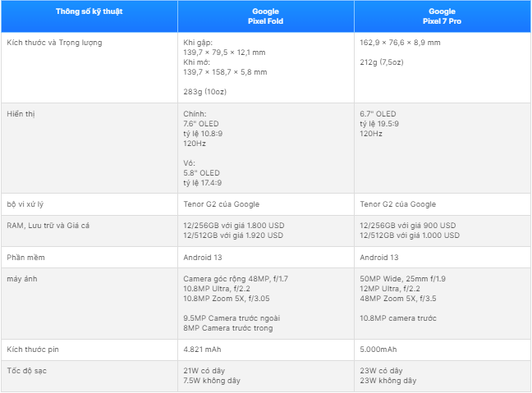Click the bộ vi xử lý row label

pyautogui.click(x=25, y=204)
